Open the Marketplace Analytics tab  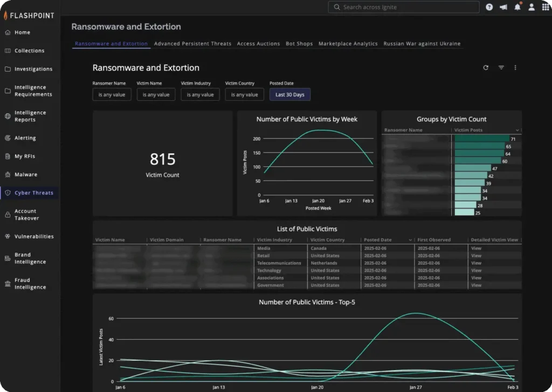[x=348, y=44]
